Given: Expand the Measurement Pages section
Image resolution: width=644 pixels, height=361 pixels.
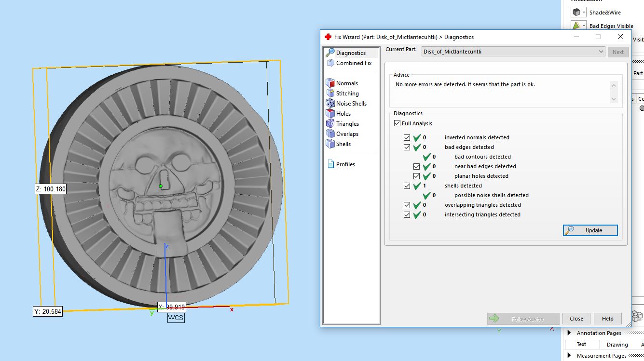Looking at the screenshot, I should coord(569,356).
